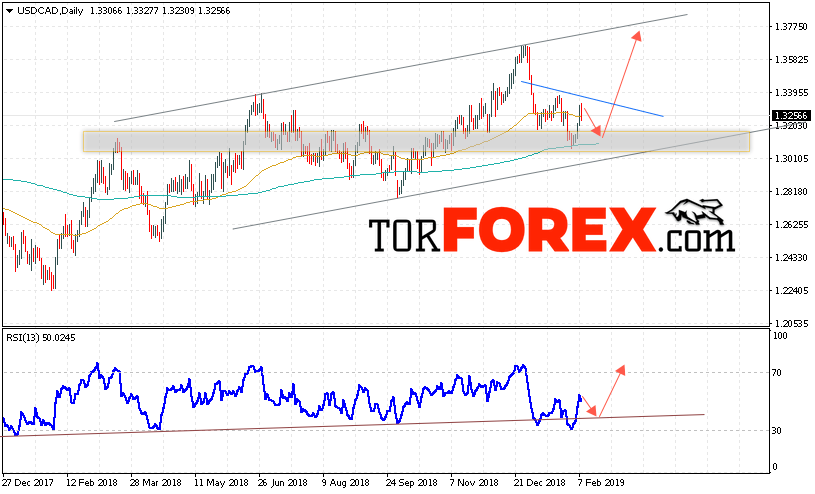Click the RSI 70 level label
The image size is (815, 494).
coord(777,372)
